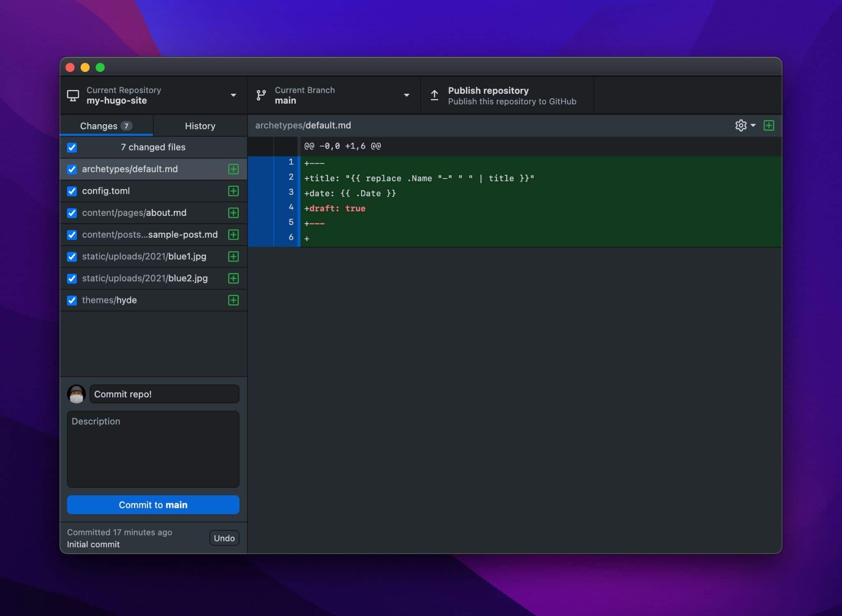
Task: Expand the Current Branch main dropdown
Action: point(406,95)
